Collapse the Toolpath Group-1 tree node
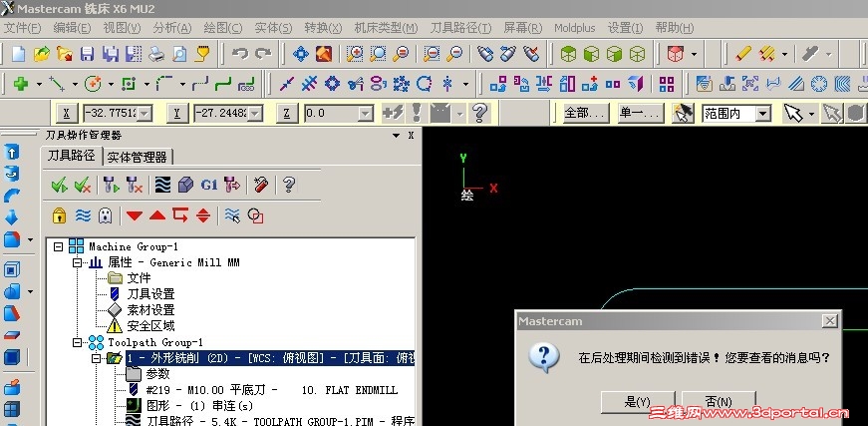The image size is (868, 426). coord(77,342)
